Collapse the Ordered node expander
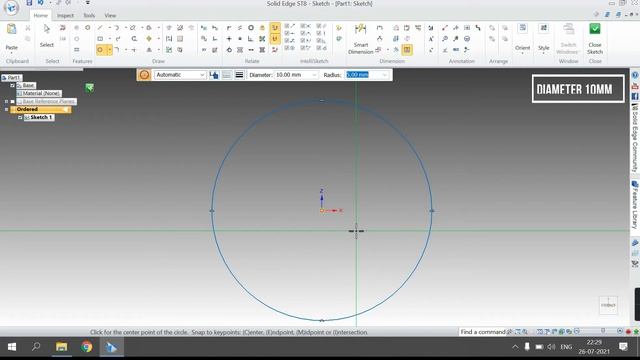The height and width of the screenshot is (360, 640). click(x=6, y=109)
